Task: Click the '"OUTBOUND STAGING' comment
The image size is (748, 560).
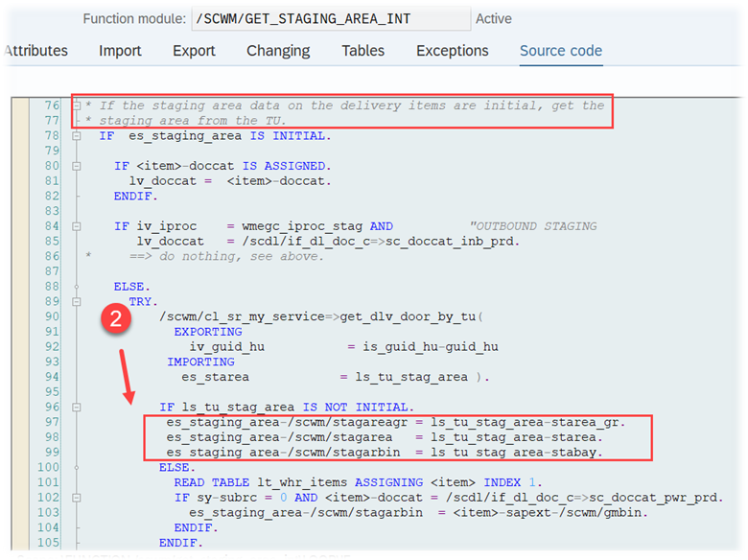Action: click(x=533, y=226)
